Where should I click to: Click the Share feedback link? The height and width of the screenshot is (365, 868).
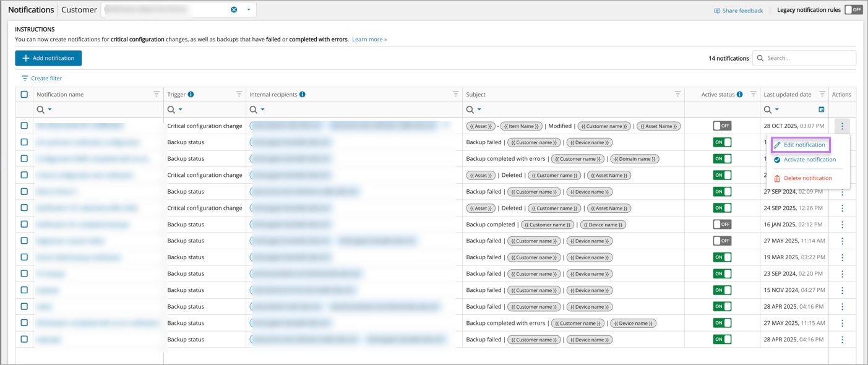pos(738,11)
